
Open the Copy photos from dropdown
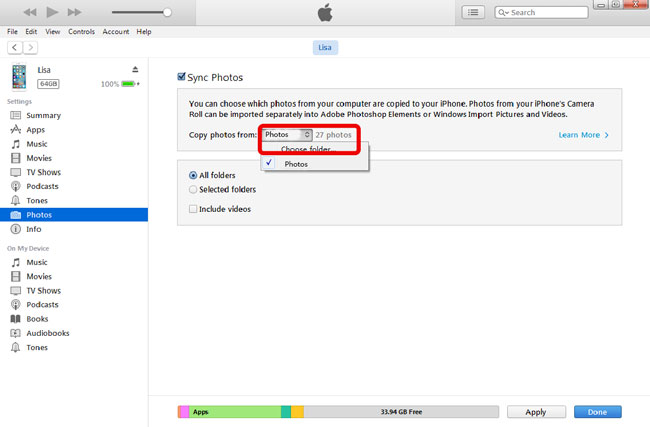point(286,135)
